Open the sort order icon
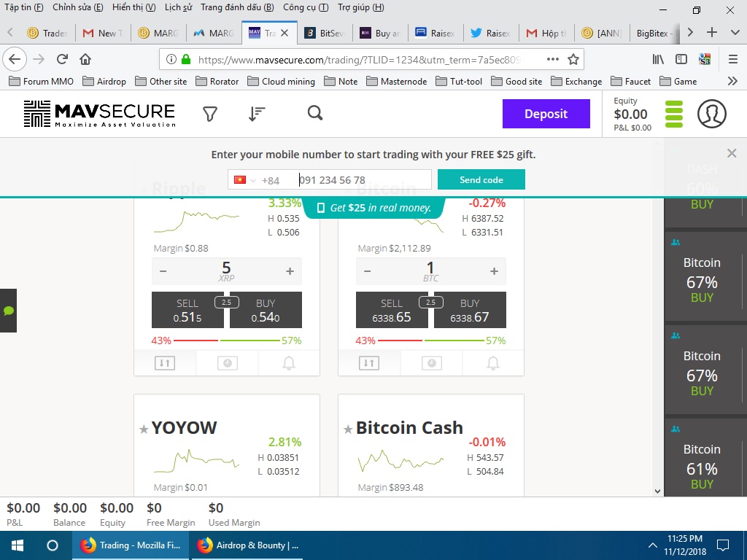The height and width of the screenshot is (560, 747). 256,114
